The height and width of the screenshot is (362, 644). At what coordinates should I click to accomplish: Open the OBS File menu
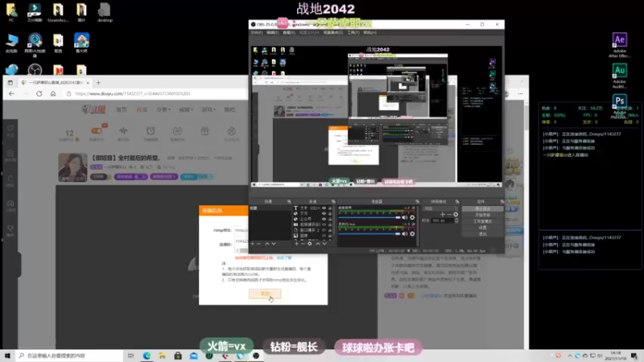[x=256, y=32]
